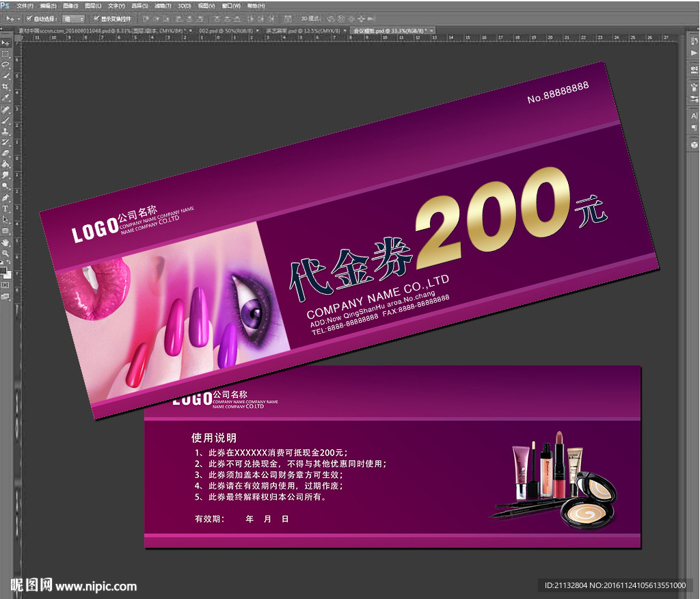Open the 窗口(W) menu
700x599 pixels.
coord(231,5)
